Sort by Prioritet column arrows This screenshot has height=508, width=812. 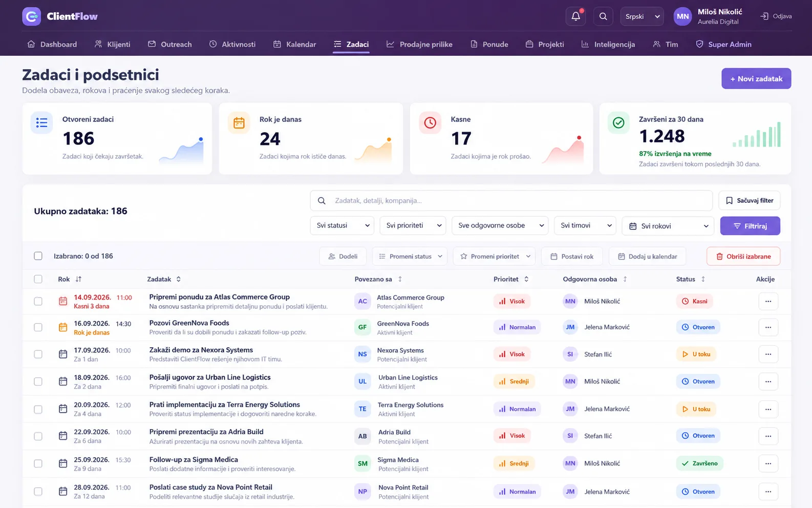coord(526,279)
